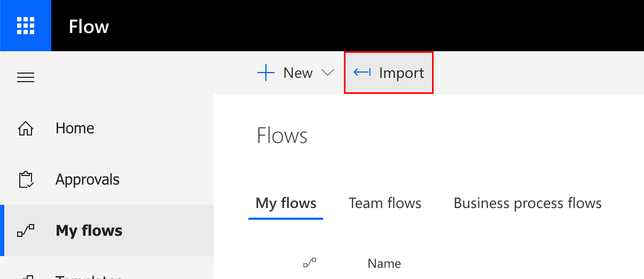Click the New button label
Screen dimensions: 644x279
point(298,73)
